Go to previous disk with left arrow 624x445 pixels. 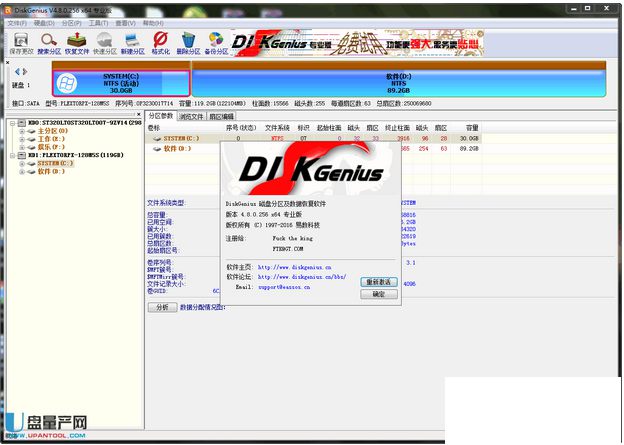tap(17, 72)
